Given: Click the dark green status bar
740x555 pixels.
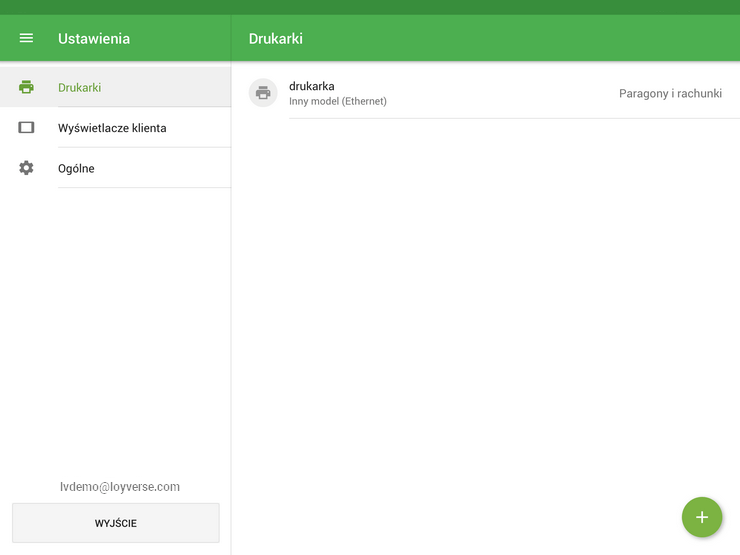Looking at the screenshot, I should (x=370, y=7).
